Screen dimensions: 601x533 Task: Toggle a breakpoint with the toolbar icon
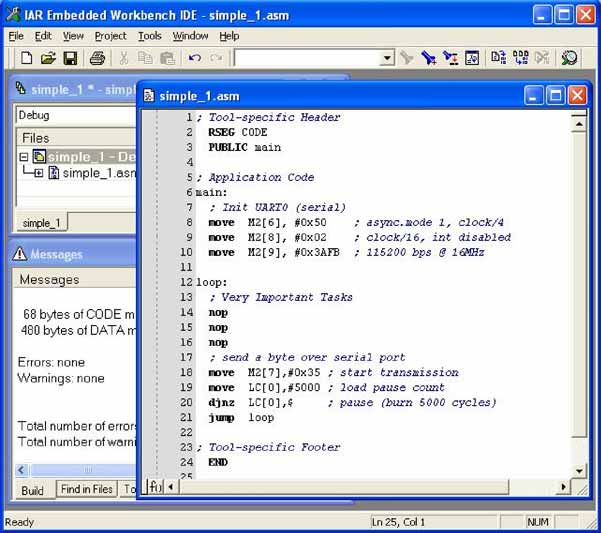tap(543, 59)
